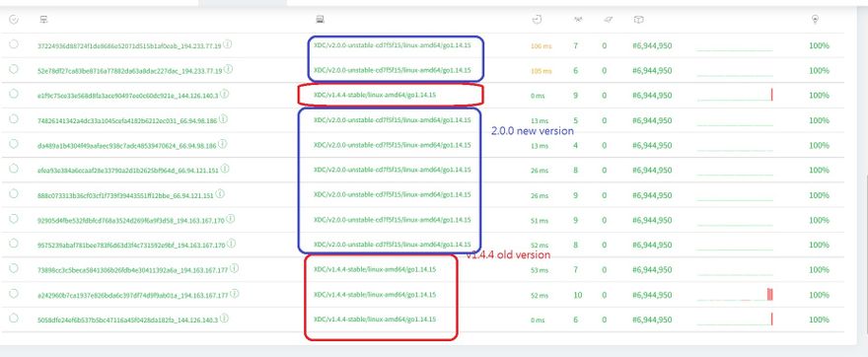
Task: Click pending count 0 in 888c073313 row
Action: coord(605,195)
